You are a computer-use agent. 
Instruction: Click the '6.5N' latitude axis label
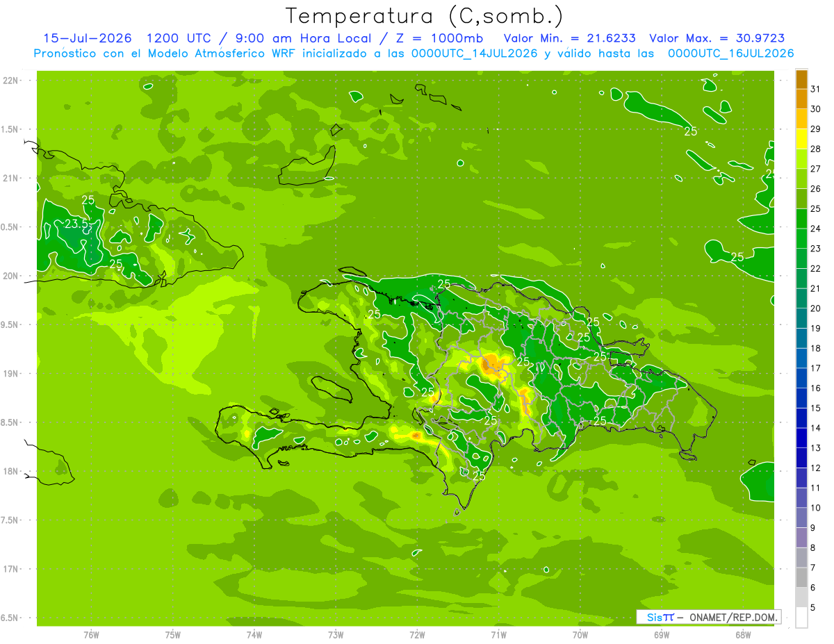click(10, 618)
